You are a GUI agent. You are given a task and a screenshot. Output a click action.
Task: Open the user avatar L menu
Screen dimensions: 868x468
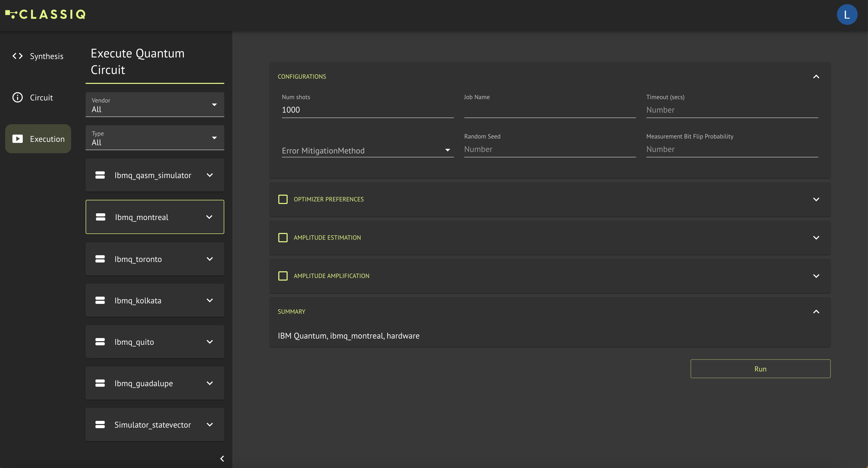click(847, 14)
